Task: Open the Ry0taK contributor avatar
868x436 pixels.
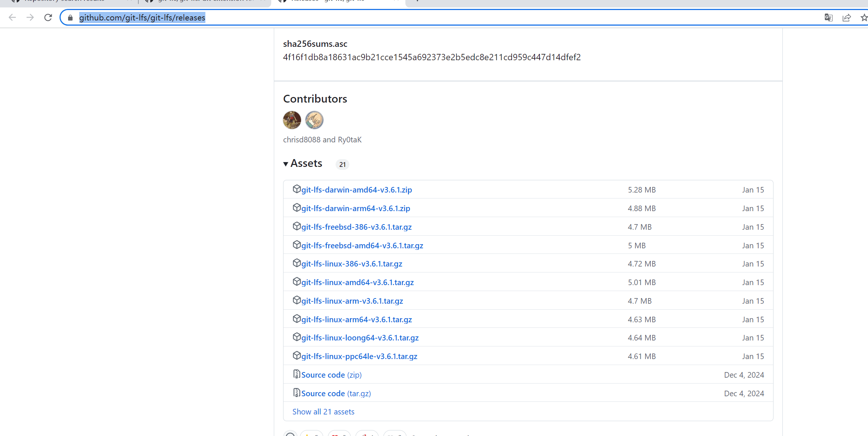Action: [314, 120]
